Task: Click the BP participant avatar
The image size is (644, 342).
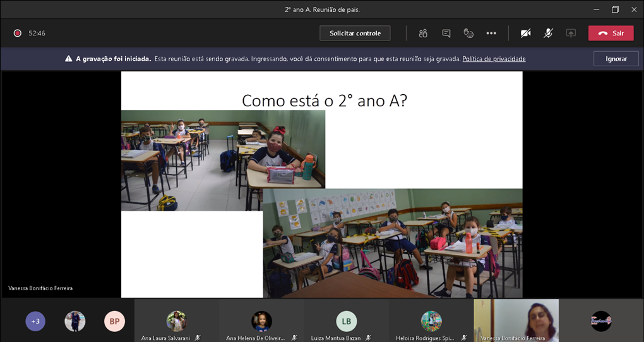Action: coord(114,321)
